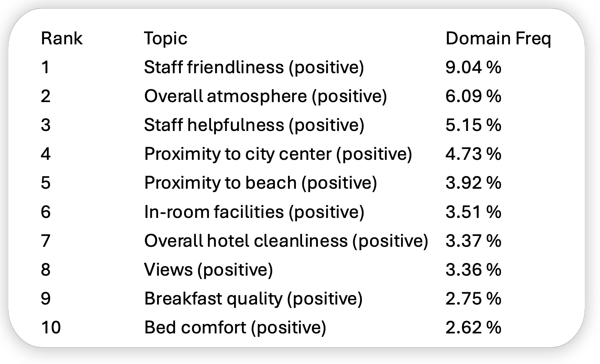
Task: Select Staff helpfulness (positive) topic
Action: (254, 125)
